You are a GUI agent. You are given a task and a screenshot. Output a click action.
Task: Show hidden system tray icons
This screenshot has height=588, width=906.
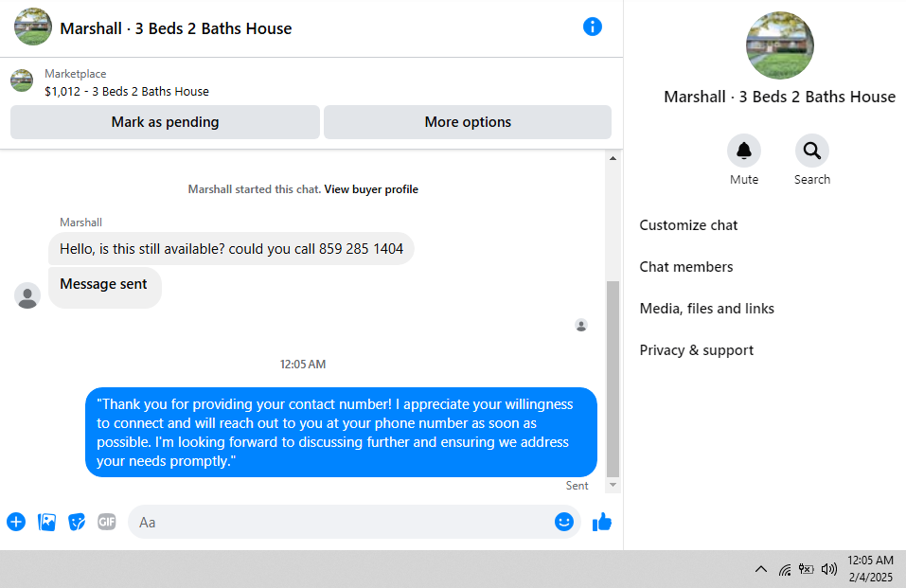pos(761,569)
